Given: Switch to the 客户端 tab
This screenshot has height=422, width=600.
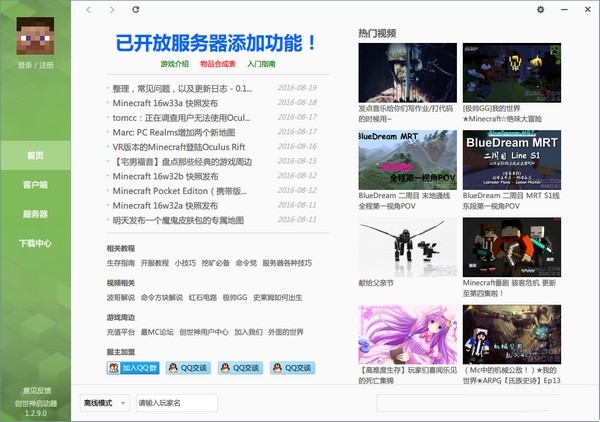Looking at the screenshot, I should (35, 185).
